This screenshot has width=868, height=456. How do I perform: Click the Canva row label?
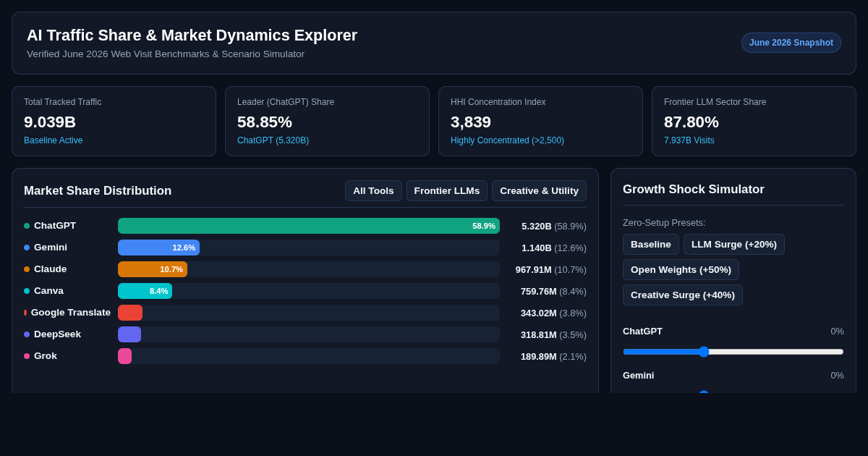[48, 291]
